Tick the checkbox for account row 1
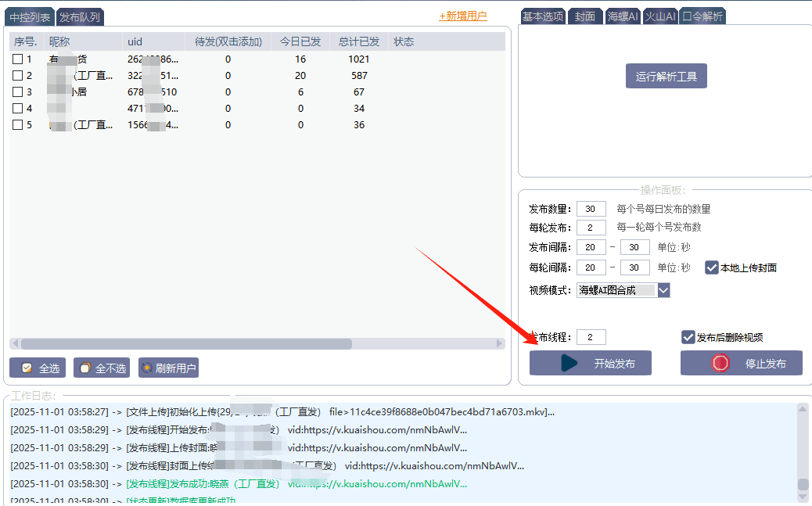This screenshot has width=812, height=506. 17,59
